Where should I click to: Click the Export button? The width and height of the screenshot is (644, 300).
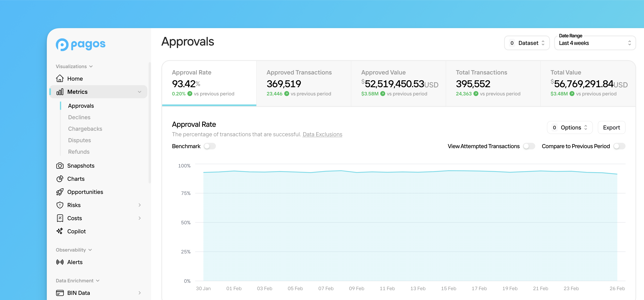611,127
